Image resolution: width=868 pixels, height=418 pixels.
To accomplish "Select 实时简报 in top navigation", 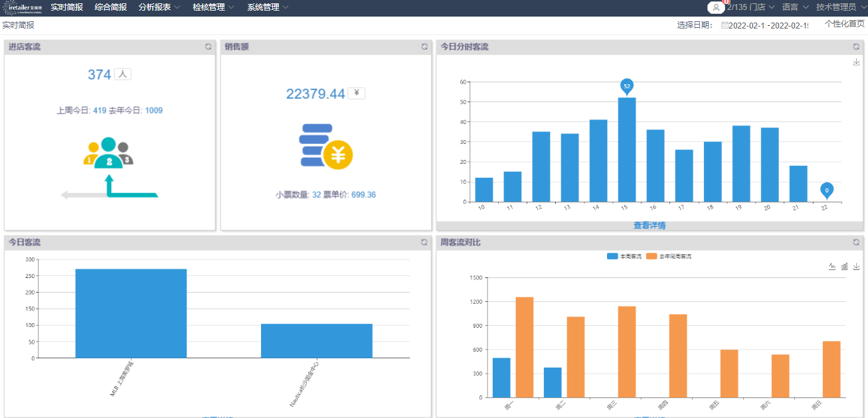I will (67, 7).
